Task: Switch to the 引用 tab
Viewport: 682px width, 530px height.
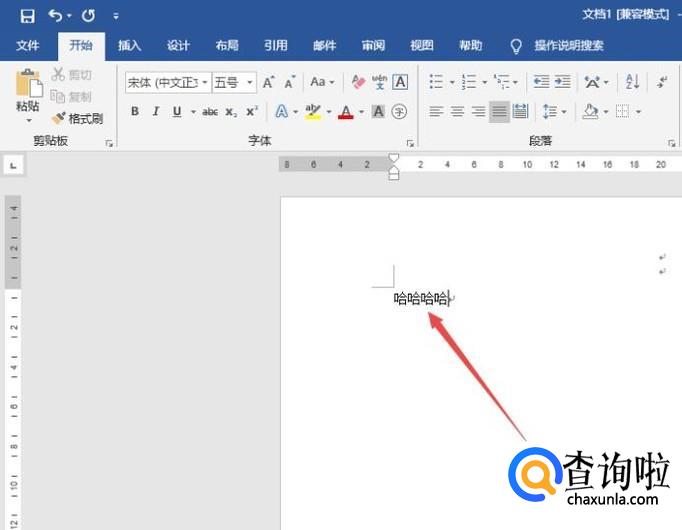Action: (275, 45)
